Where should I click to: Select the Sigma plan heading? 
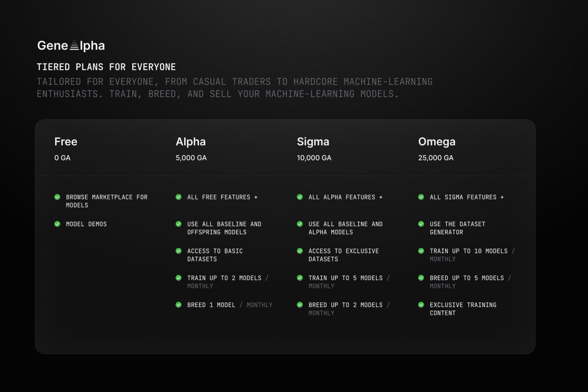[313, 142]
